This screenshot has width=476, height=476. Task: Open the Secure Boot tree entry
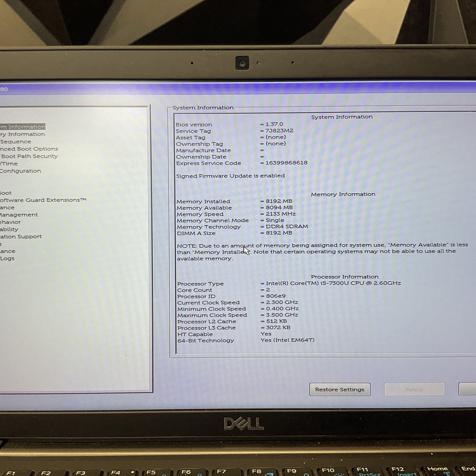6,193
